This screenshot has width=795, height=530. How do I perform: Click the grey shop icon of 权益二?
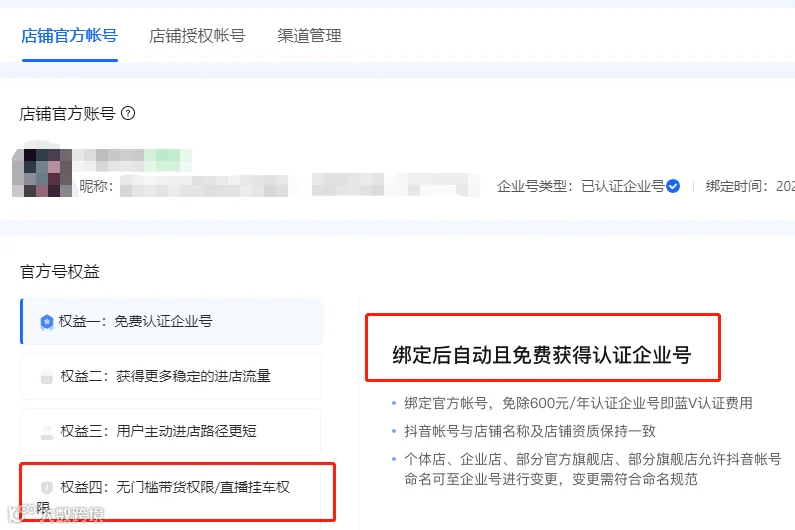47,377
